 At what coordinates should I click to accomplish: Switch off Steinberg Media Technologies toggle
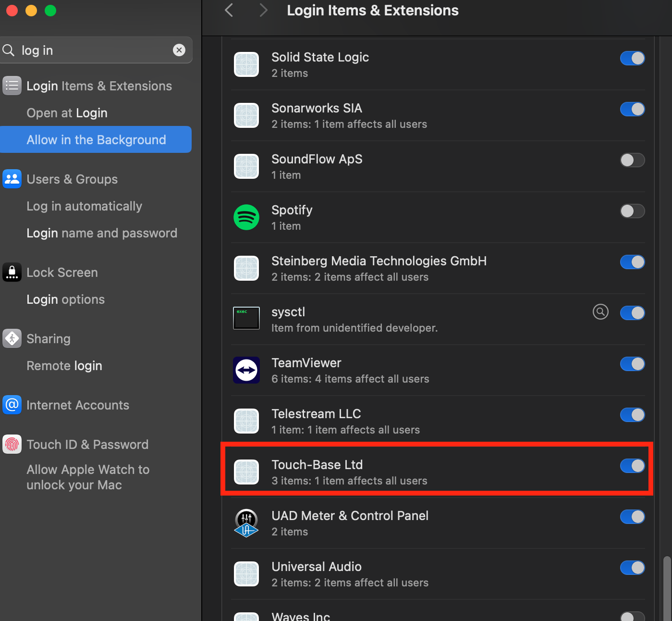pos(632,262)
